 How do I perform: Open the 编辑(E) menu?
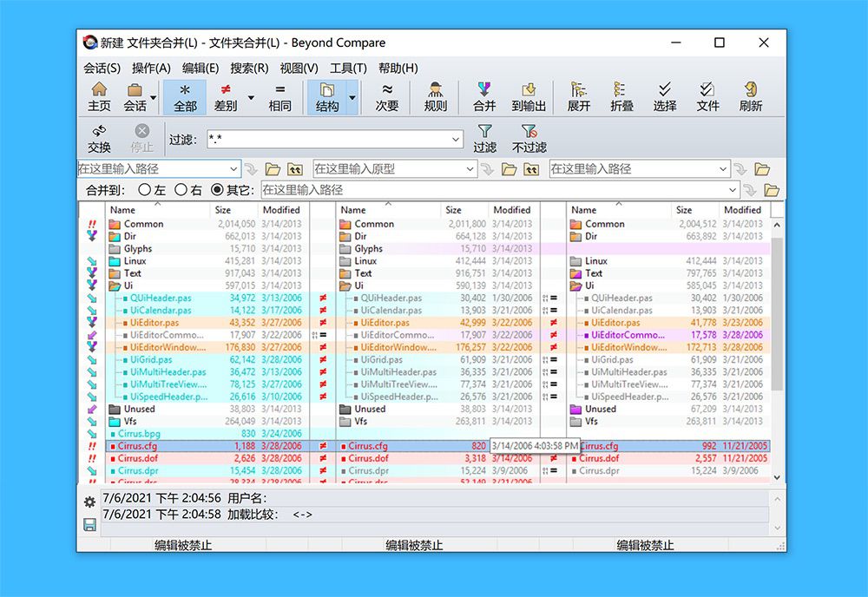click(201, 68)
